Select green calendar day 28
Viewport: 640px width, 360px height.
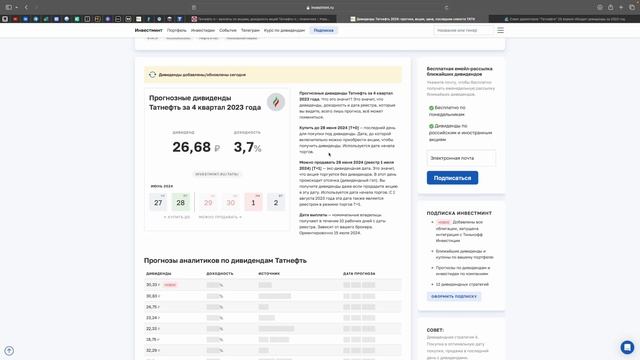click(x=180, y=202)
